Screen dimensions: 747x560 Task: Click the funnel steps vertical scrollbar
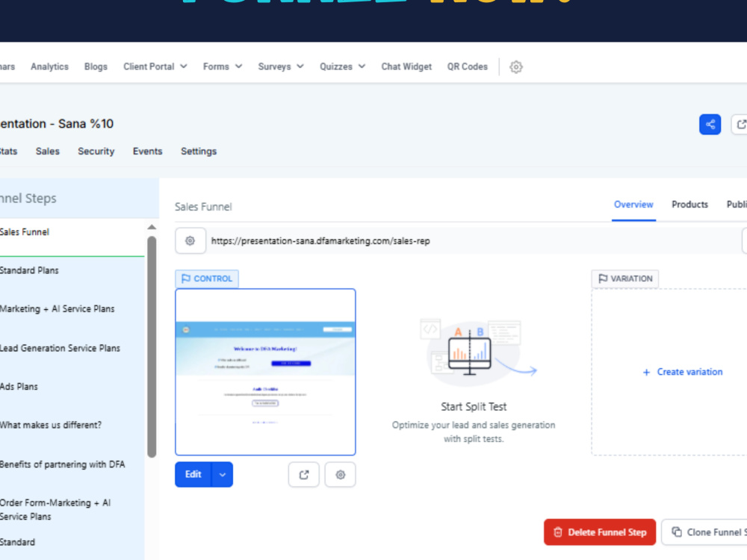click(152, 346)
